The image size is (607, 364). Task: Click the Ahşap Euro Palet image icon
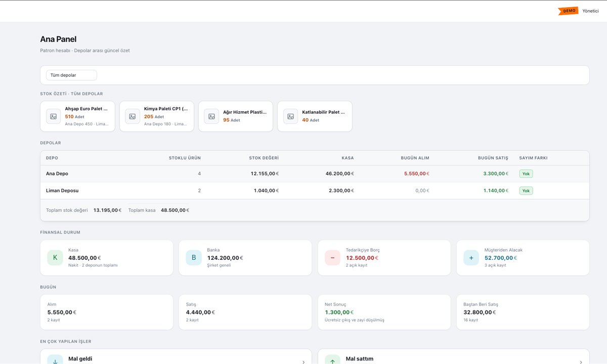[x=54, y=116]
